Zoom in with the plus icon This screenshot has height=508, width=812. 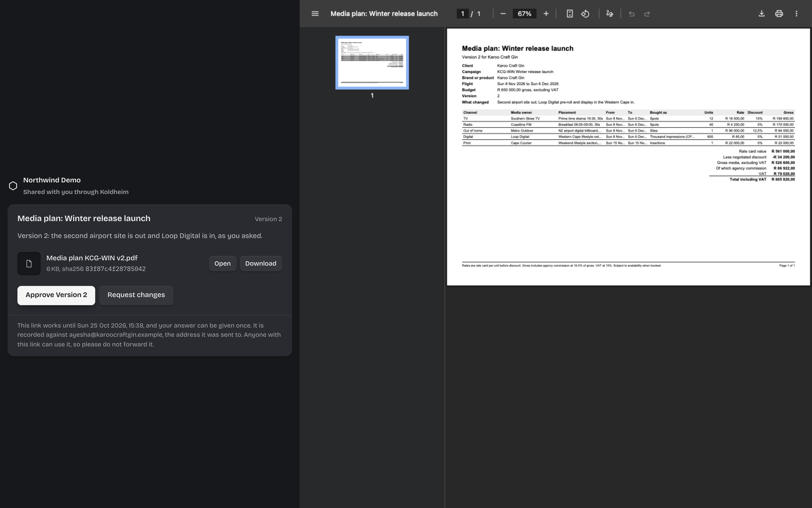[x=546, y=14]
